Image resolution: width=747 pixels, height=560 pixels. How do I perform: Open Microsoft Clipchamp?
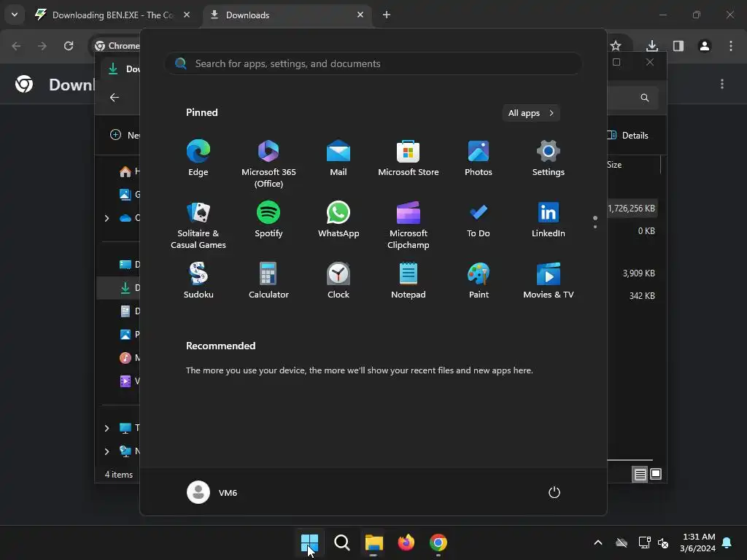[x=409, y=225]
